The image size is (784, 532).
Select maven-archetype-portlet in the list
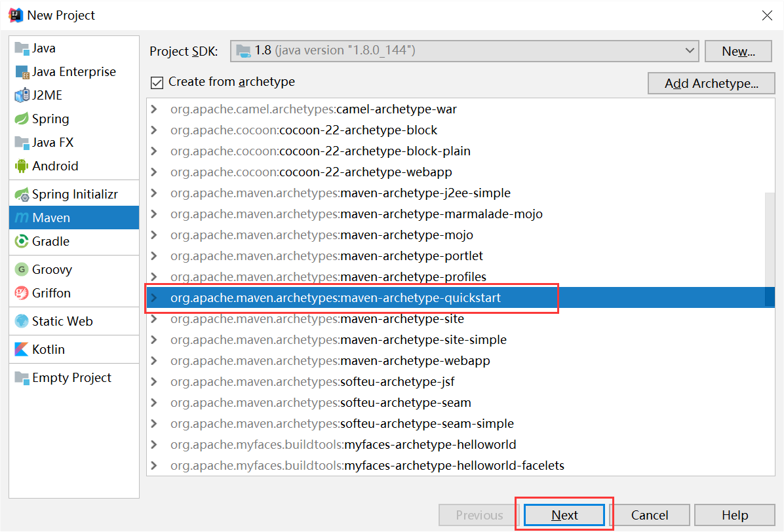click(460, 256)
